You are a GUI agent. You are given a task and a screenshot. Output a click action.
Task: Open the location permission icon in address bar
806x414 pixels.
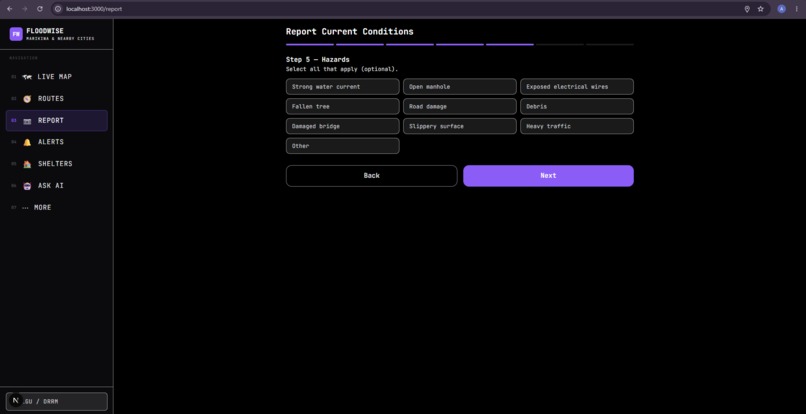click(x=747, y=9)
